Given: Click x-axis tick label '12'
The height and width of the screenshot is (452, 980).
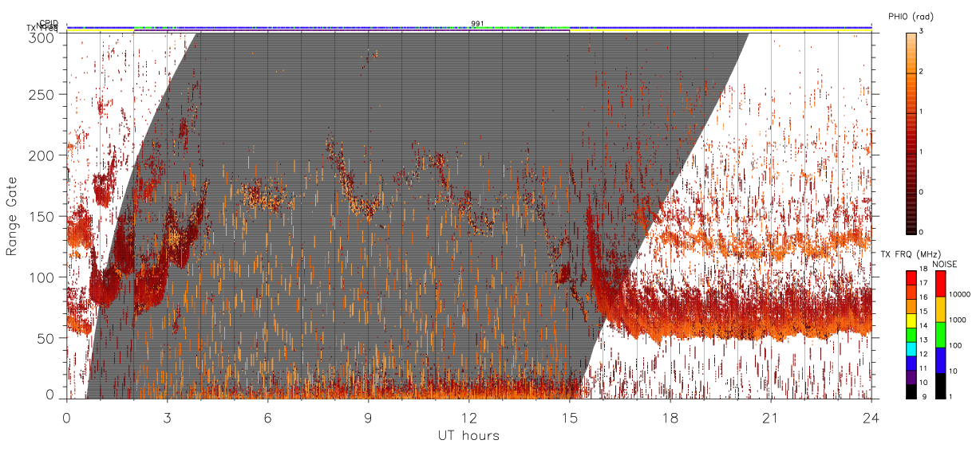Looking at the screenshot, I should coord(468,417).
